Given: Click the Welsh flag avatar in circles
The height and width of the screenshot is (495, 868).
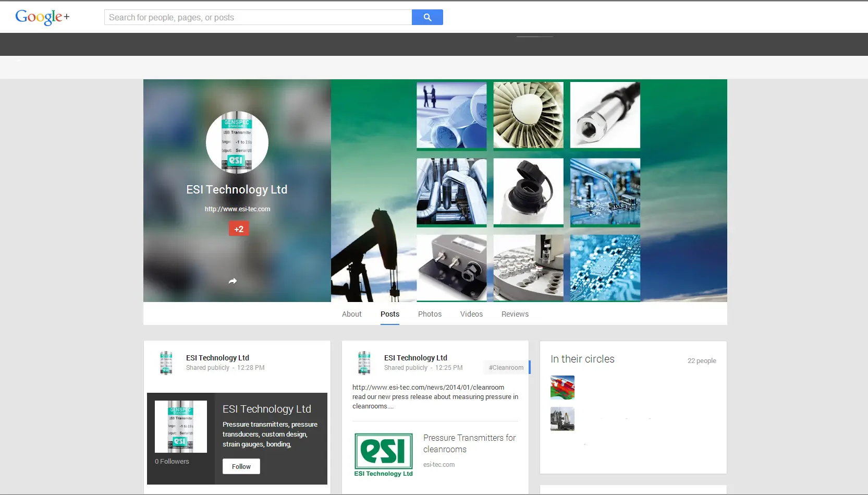Looking at the screenshot, I should [x=562, y=388].
